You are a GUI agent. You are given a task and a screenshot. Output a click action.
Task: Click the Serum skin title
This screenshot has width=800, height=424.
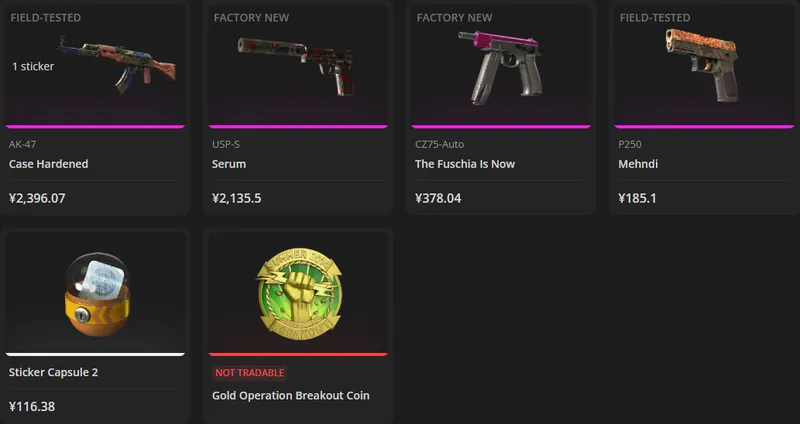click(x=229, y=164)
